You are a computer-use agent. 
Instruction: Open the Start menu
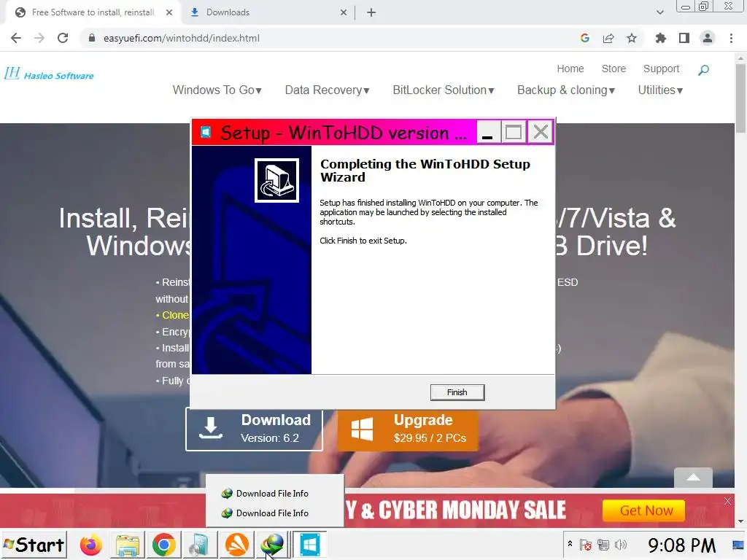pyautogui.click(x=34, y=545)
